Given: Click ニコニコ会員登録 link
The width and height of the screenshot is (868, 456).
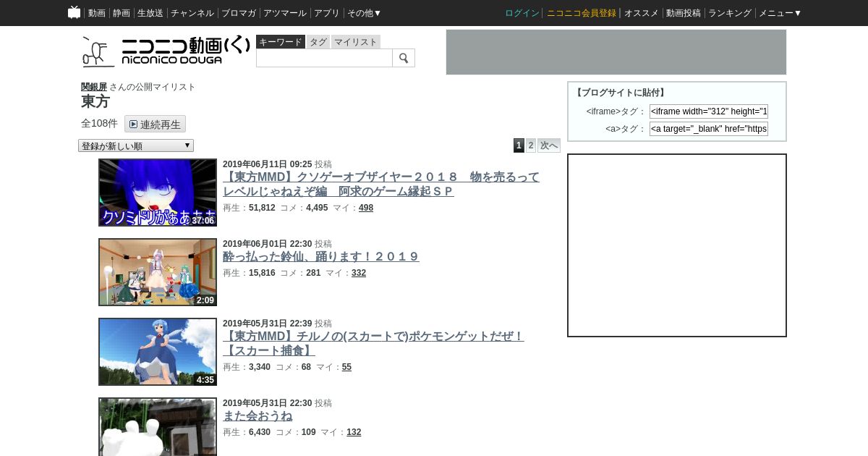Looking at the screenshot, I should (x=582, y=13).
